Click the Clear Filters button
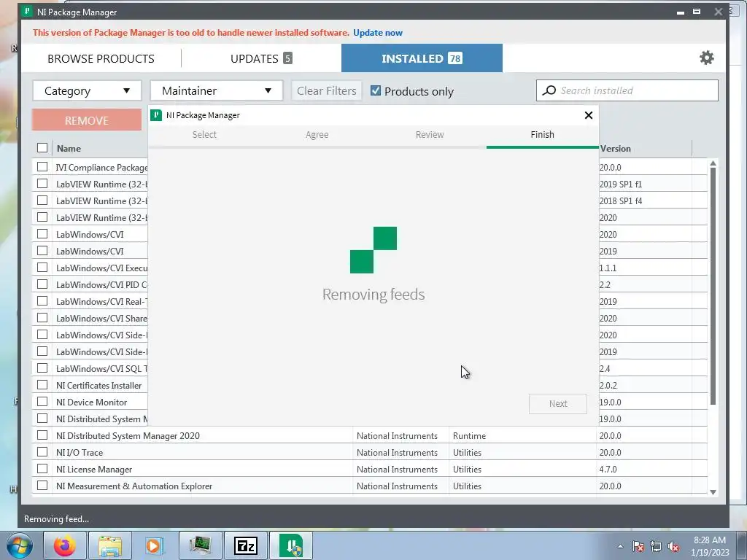The height and width of the screenshot is (560, 747). point(327,90)
